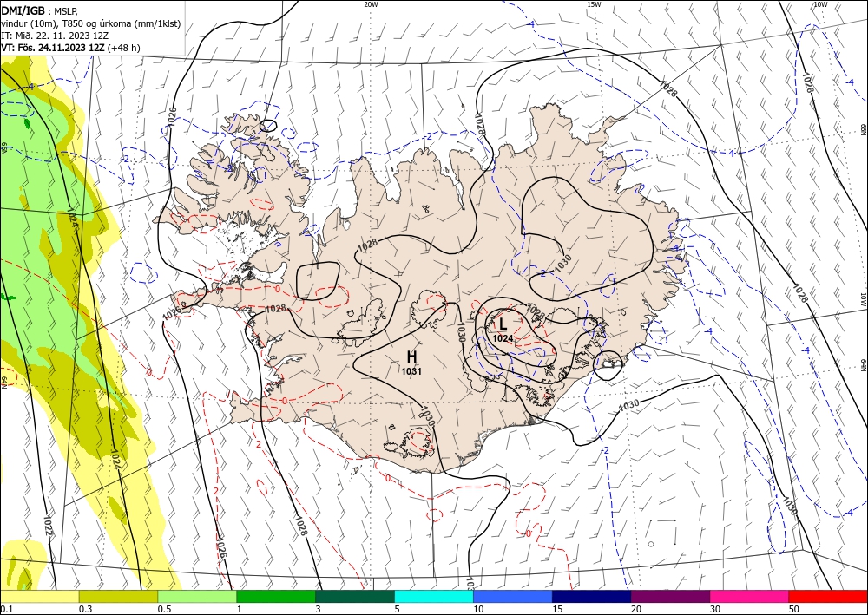The image size is (868, 615).
Task: Click the L low-pressure symbol
Action: 503,324
